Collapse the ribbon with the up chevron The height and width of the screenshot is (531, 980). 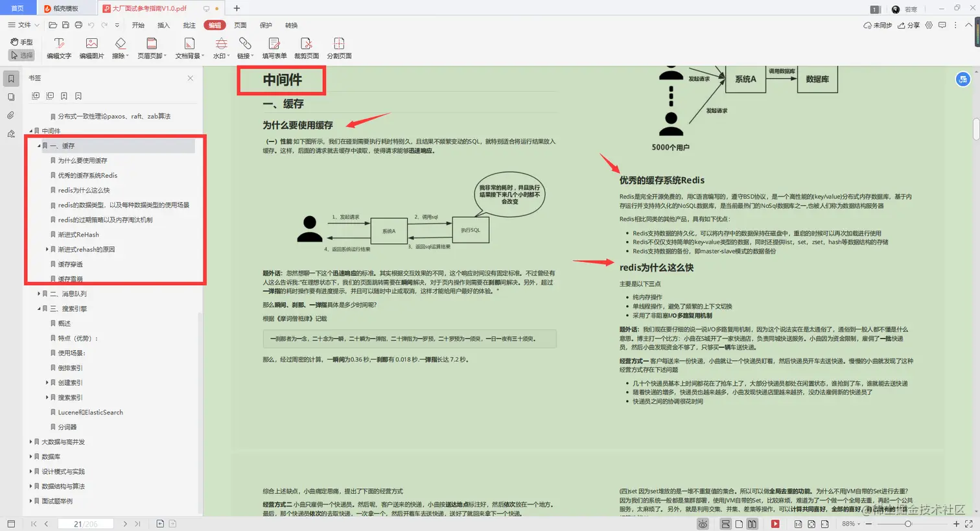(969, 25)
